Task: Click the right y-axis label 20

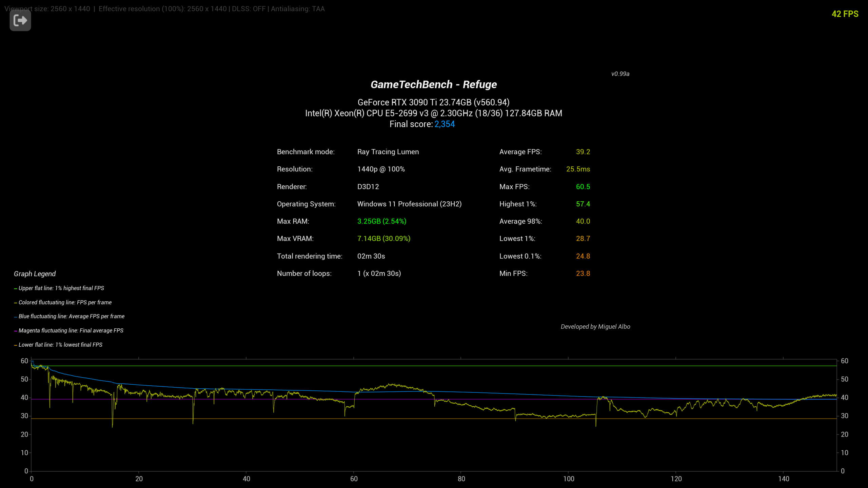Action: coord(845,434)
